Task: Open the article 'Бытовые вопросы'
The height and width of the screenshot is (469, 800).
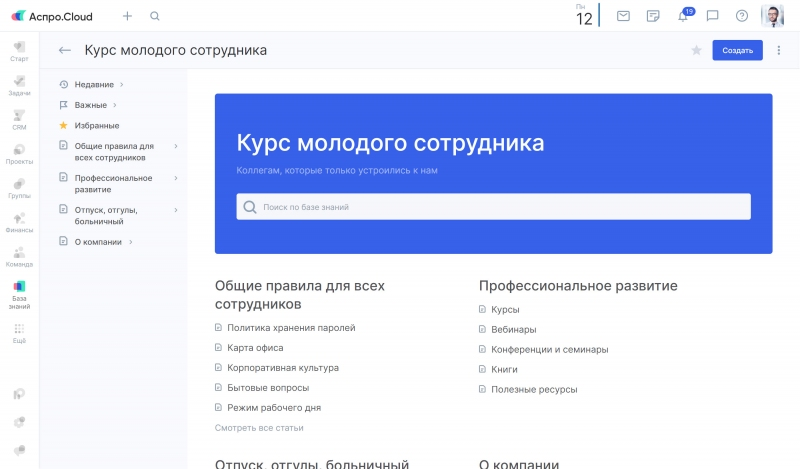Action: click(x=268, y=387)
